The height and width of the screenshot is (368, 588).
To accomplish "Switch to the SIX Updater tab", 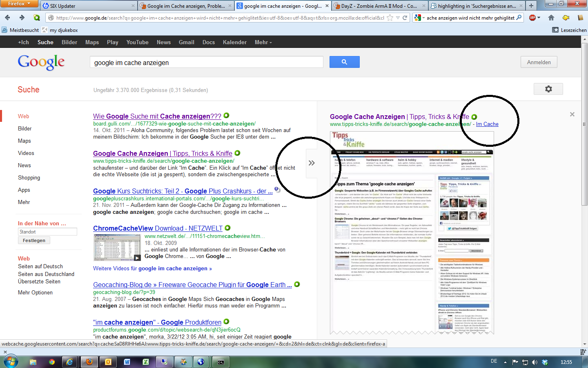I will point(89,6).
